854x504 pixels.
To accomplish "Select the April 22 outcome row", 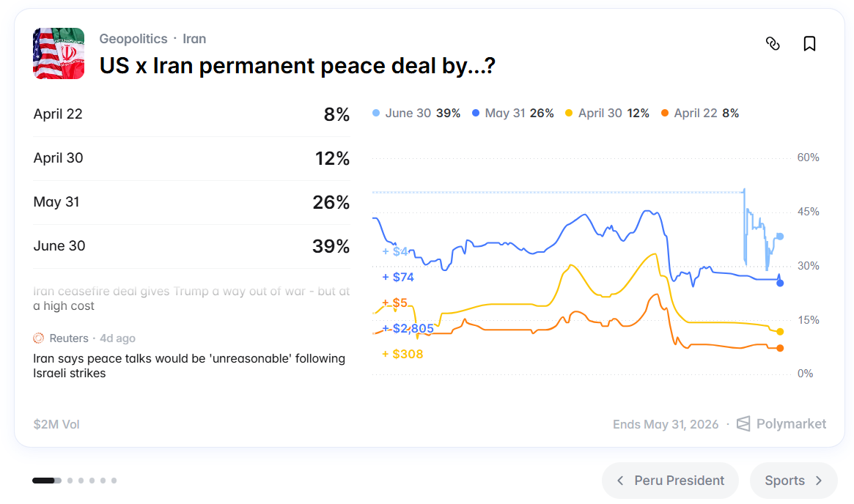I will (191, 114).
